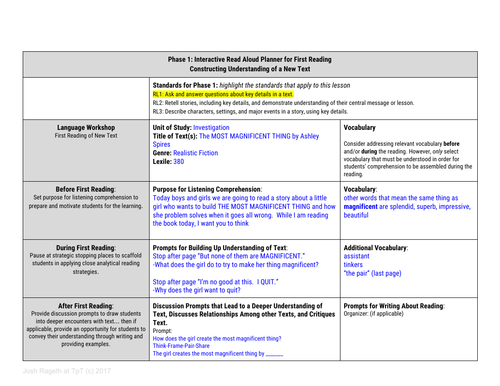Viewport: 500px width, 386px height.
Task: Select the RL3 describe characters standard line
Action: (250, 112)
